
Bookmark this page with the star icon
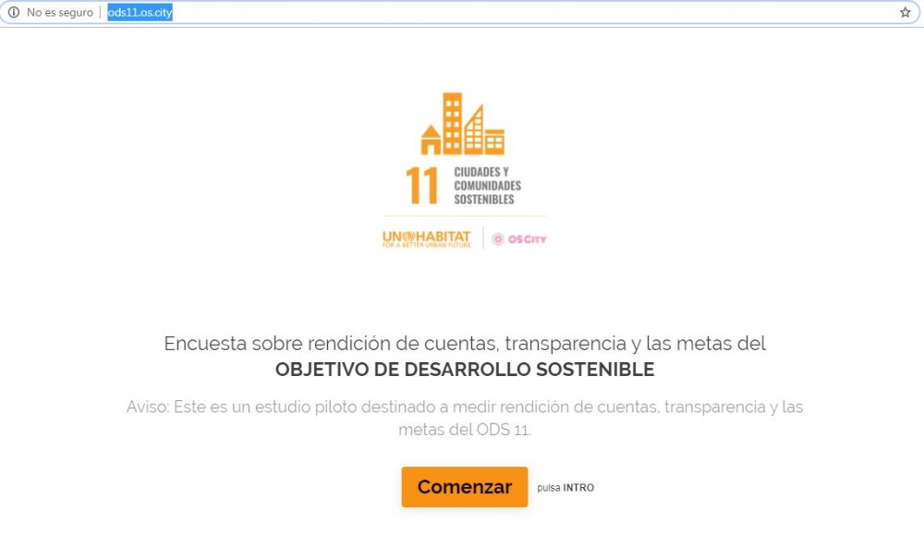[x=905, y=13]
